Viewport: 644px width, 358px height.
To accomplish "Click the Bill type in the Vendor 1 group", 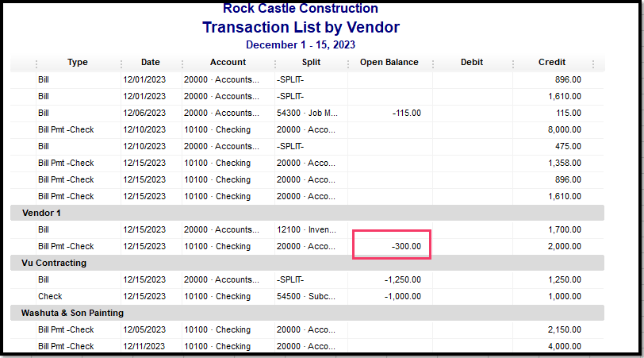I will pyautogui.click(x=44, y=229).
